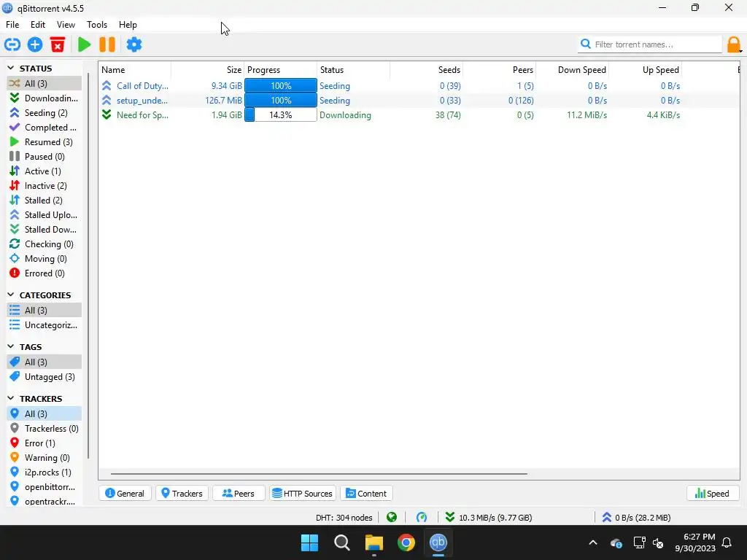The height and width of the screenshot is (560, 747).
Task: Select the Moving (0) status filter
Action: [x=44, y=259]
